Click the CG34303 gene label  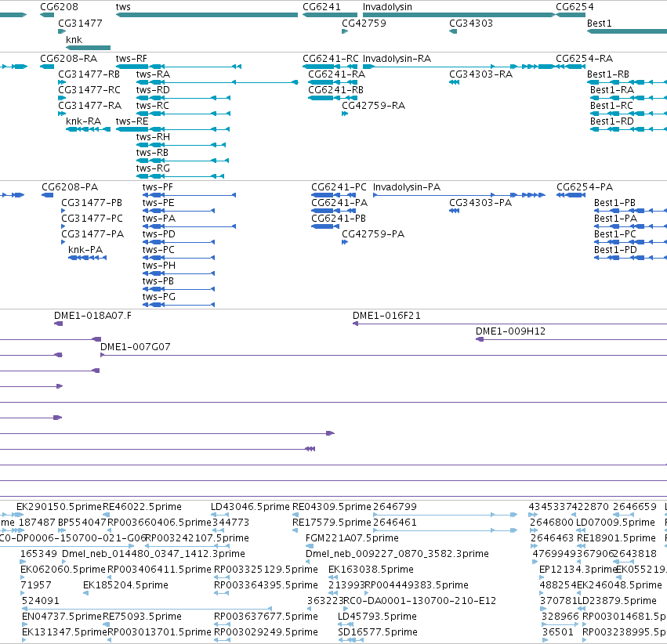(471, 24)
